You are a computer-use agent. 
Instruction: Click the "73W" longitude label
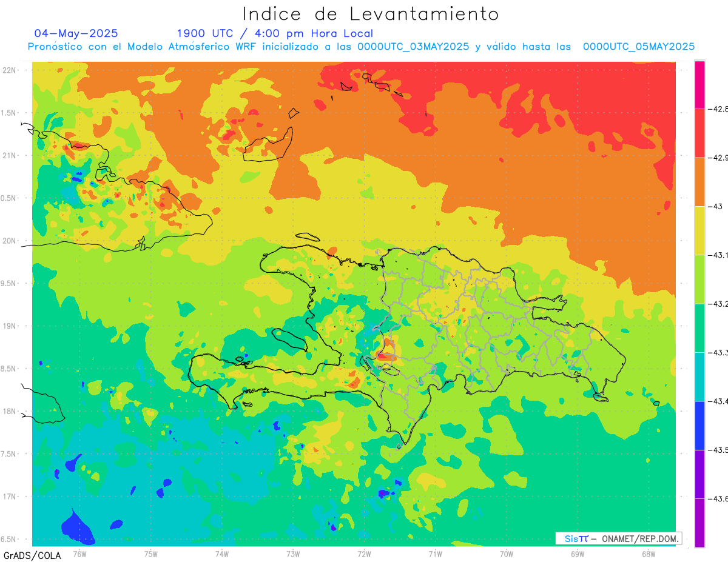coord(293,554)
